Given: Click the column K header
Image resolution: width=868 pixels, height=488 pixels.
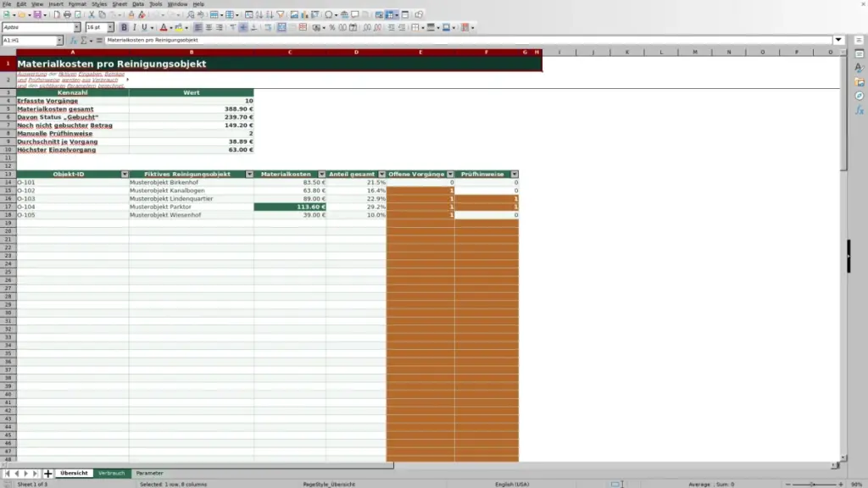Looking at the screenshot, I should (x=627, y=52).
